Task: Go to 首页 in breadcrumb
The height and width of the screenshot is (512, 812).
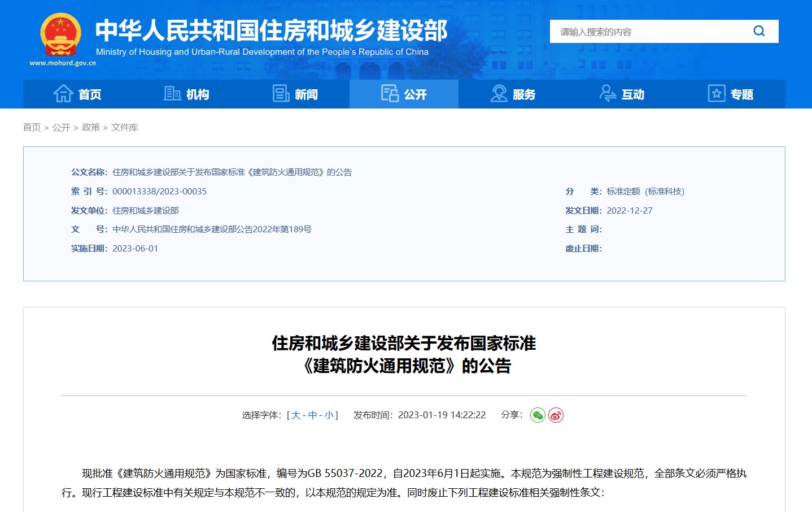Action: pyautogui.click(x=32, y=128)
